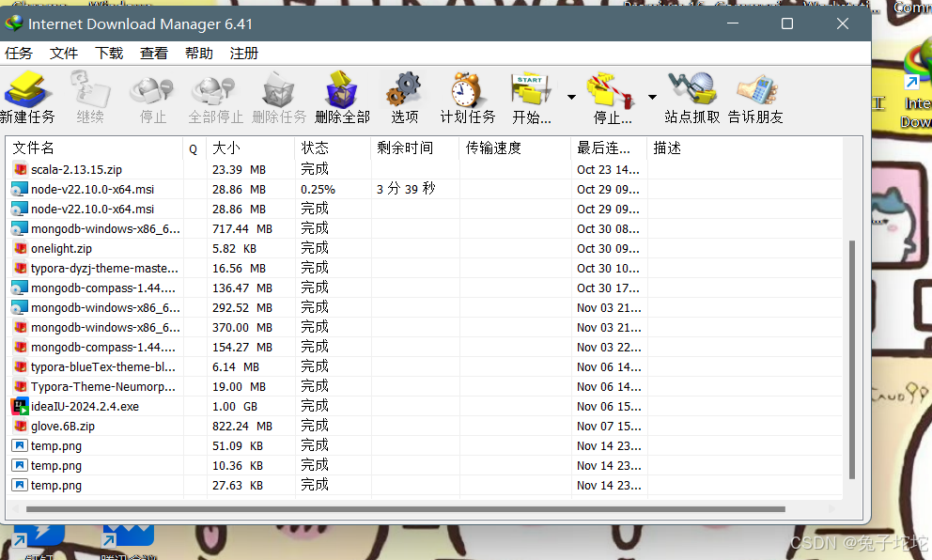Select the mongodb-compass-1.44.... 136.47 MB row
Image resolution: width=932 pixels, height=560 pixels.
coord(426,288)
